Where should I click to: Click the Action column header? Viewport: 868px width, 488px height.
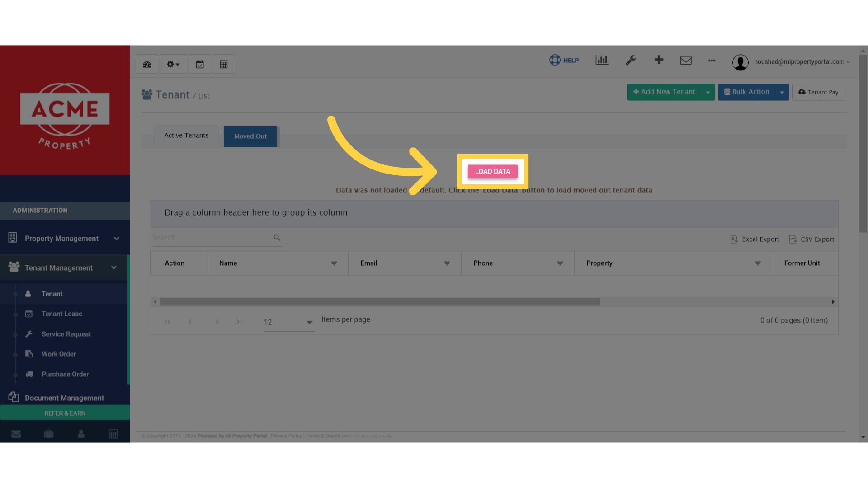(x=175, y=263)
